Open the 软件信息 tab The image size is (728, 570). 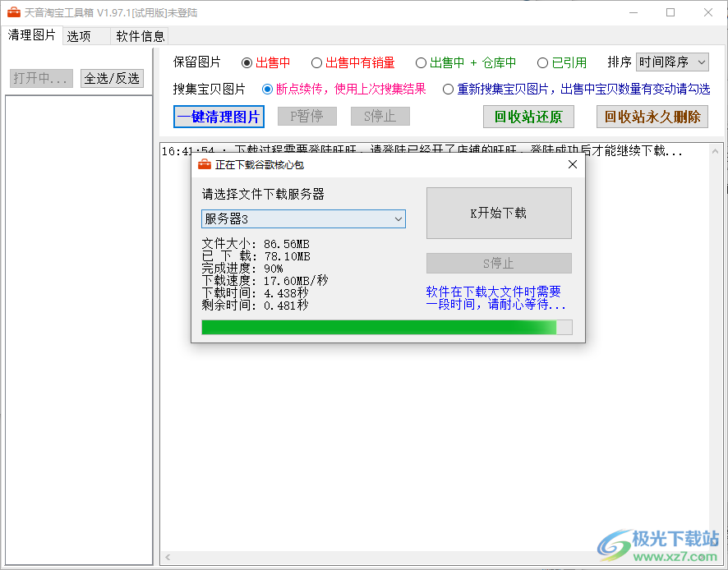140,36
